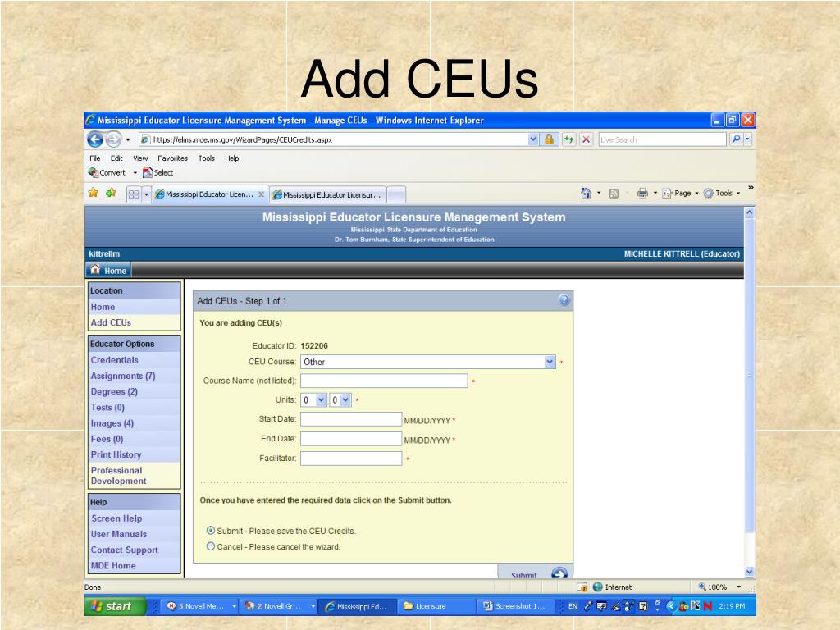
Task: Open the Tools toolbar dropdown
Action: (x=722, y=194)
